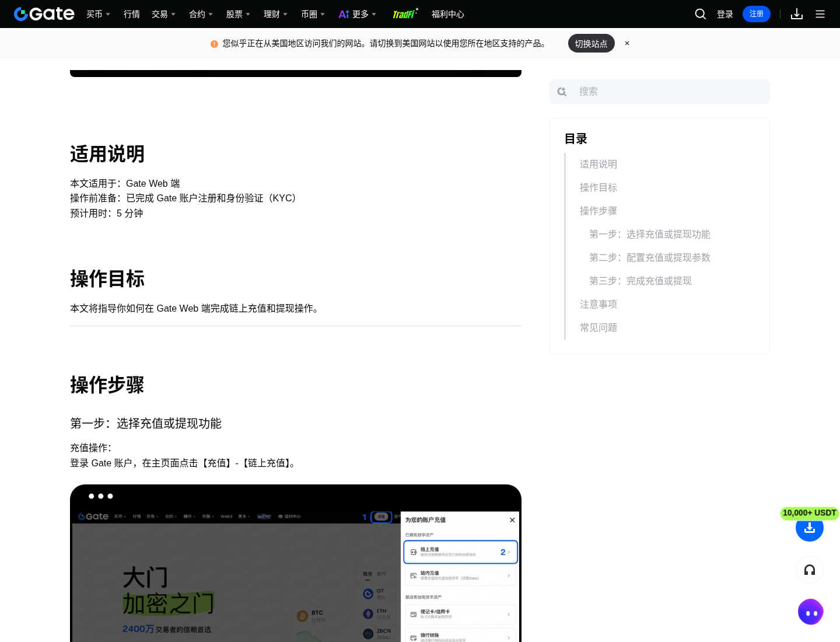This screenshot has width=840, height=642.
Task: Open the 福利中心 page
Action: (448, 14)
